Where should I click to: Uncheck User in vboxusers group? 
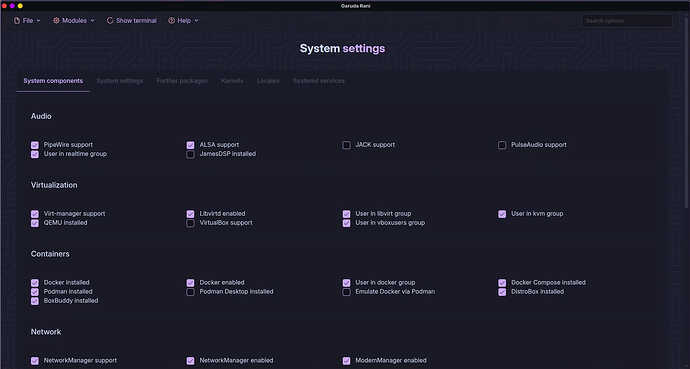(x=346, y=223)
